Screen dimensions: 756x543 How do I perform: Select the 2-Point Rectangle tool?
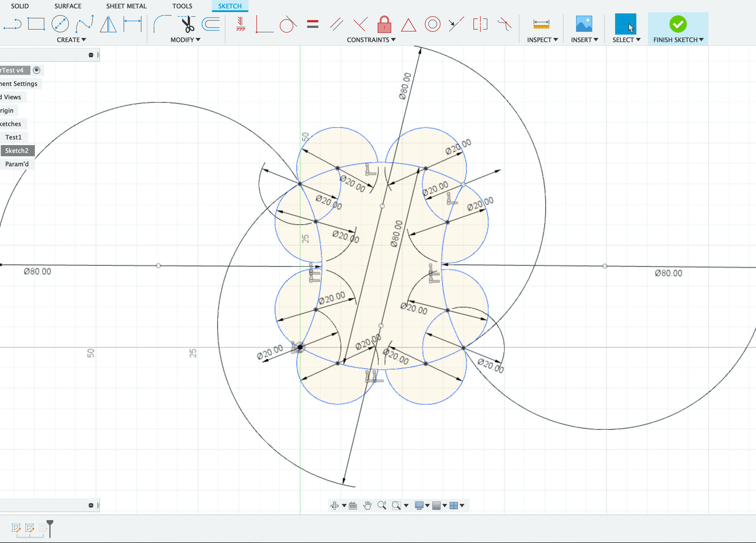36,24
